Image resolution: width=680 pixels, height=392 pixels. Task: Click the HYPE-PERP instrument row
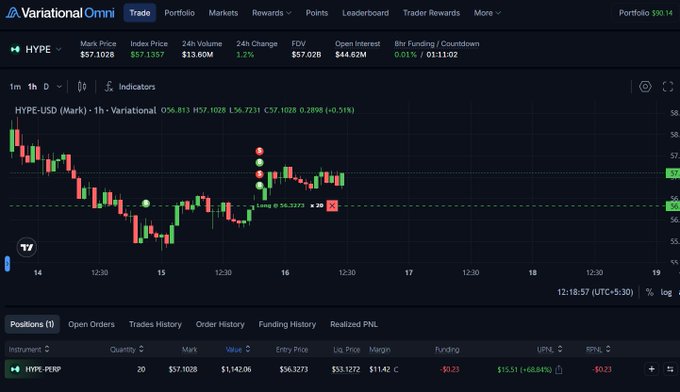tap(340, 369)
